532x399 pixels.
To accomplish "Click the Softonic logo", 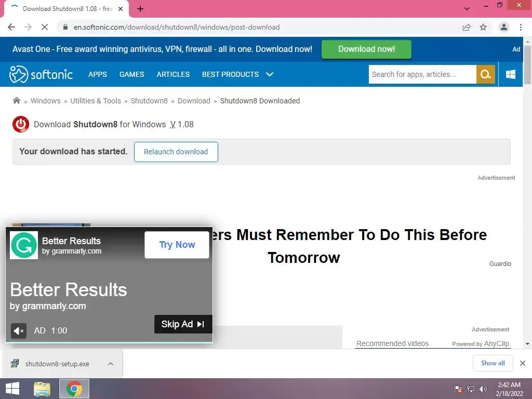I will pyautogui.click(x=41, y=74).
